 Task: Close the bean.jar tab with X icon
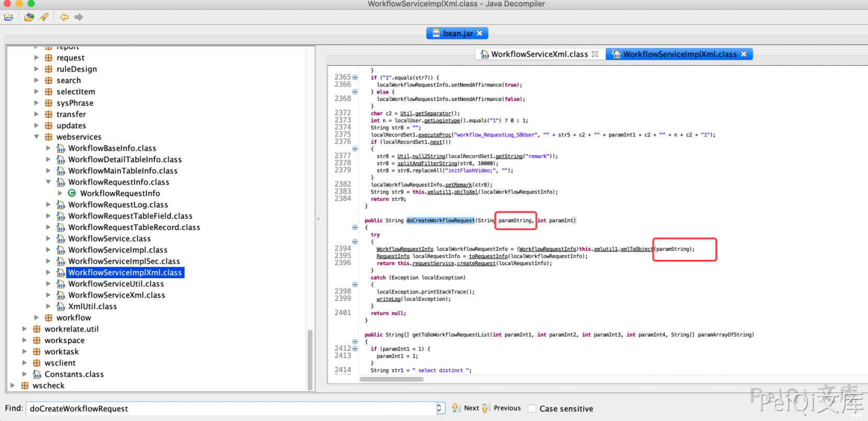point(479,33)
